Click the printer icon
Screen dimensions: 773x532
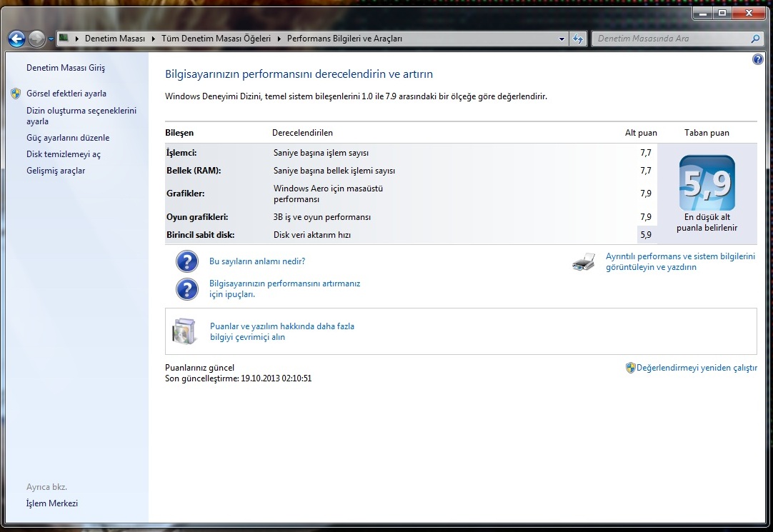click(584, 261)
